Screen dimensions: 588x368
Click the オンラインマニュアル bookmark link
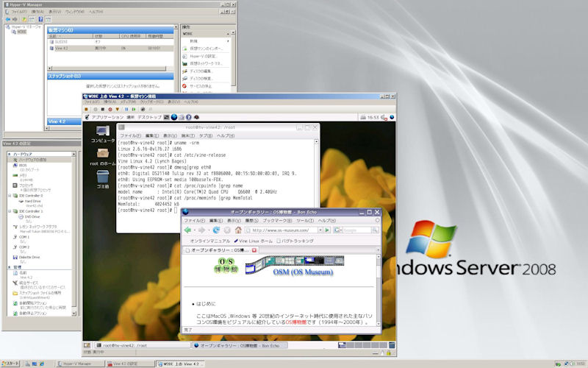(209, 241)
